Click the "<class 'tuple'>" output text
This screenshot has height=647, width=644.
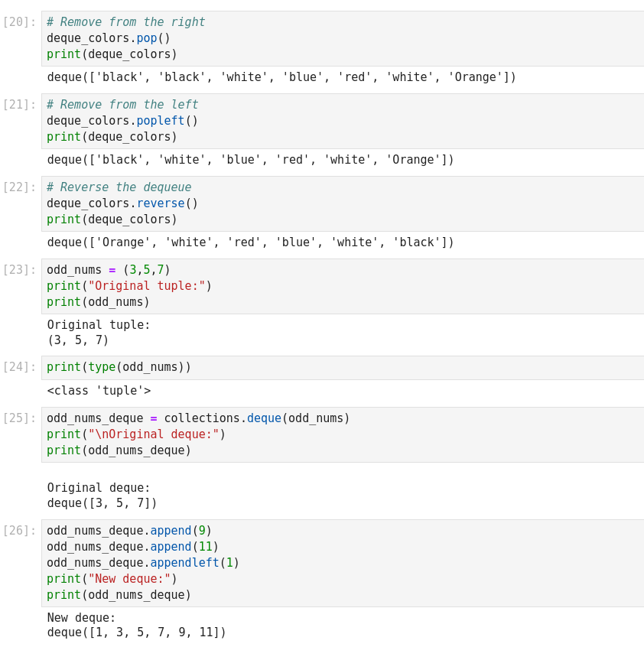point(99,391)
